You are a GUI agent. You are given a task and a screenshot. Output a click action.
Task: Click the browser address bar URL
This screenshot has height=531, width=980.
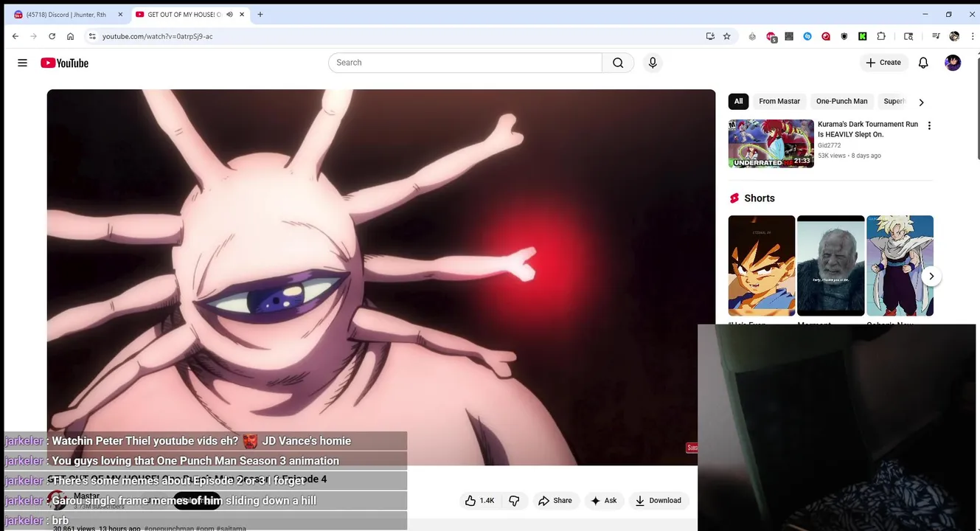tap(157, 36)
